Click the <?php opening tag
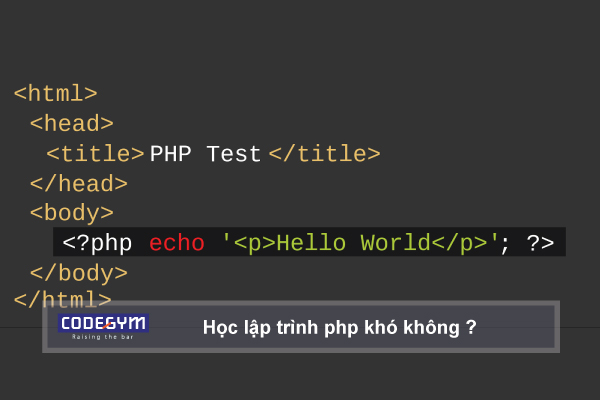 coord(97,243)
